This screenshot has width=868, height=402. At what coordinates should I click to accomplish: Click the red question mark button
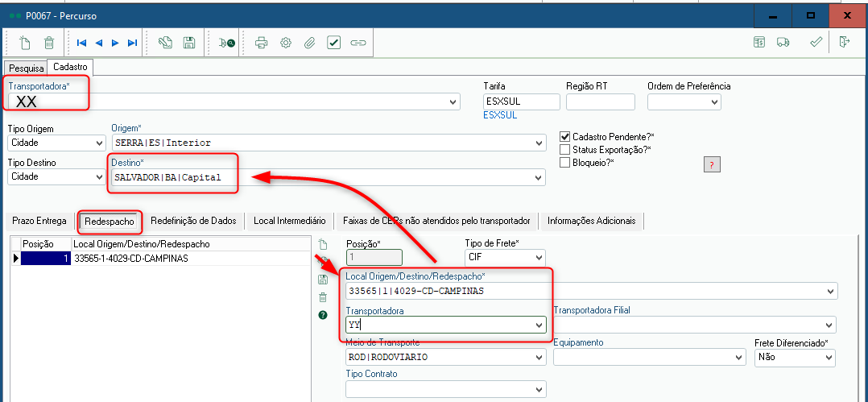point(712,164)
